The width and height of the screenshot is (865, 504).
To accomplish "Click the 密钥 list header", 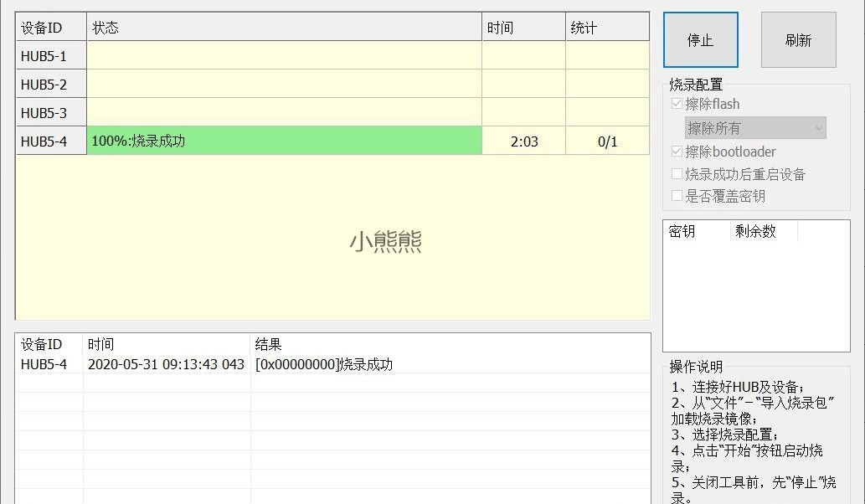I will tap(682, 231).
